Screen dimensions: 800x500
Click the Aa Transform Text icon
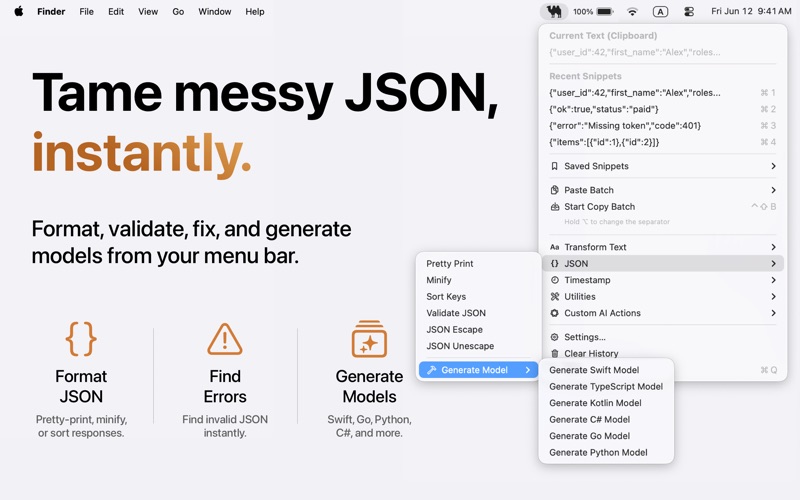[555, 247]
